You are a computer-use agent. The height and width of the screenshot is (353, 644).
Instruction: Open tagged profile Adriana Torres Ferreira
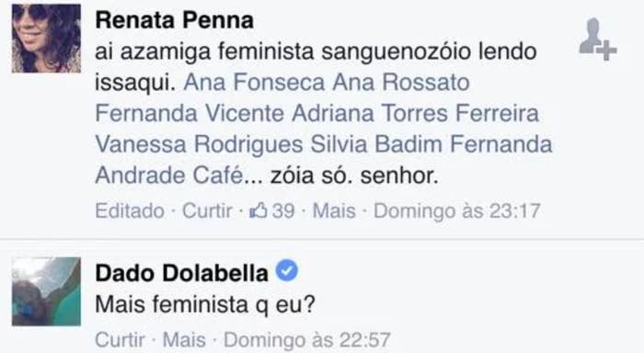click(415, 113)
